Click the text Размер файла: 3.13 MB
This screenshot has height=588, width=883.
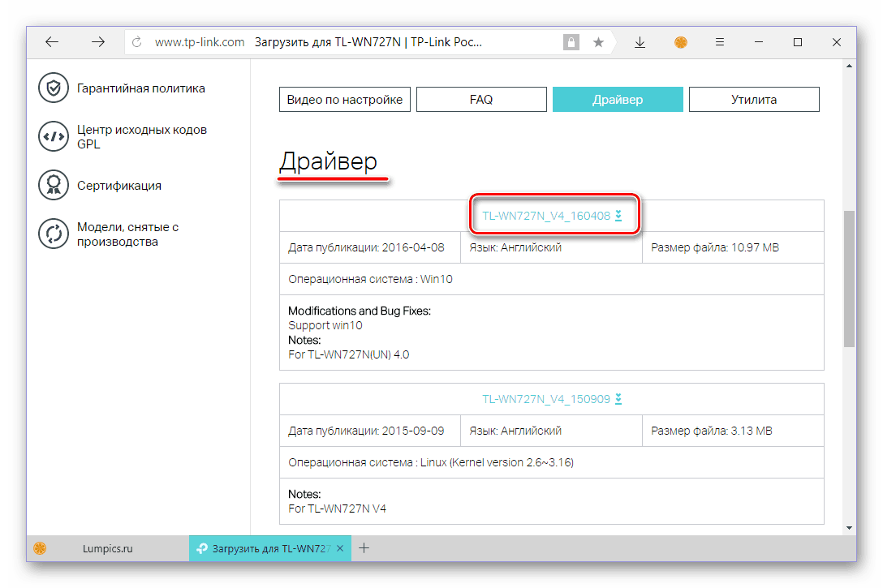711,431
